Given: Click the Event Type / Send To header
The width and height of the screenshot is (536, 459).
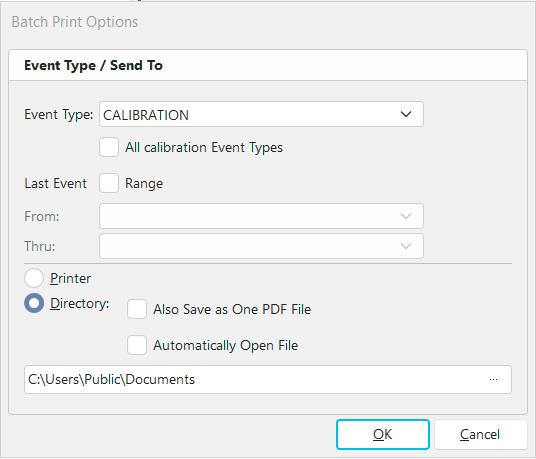Looking at the screenshot, I should [x=93, y=65].
